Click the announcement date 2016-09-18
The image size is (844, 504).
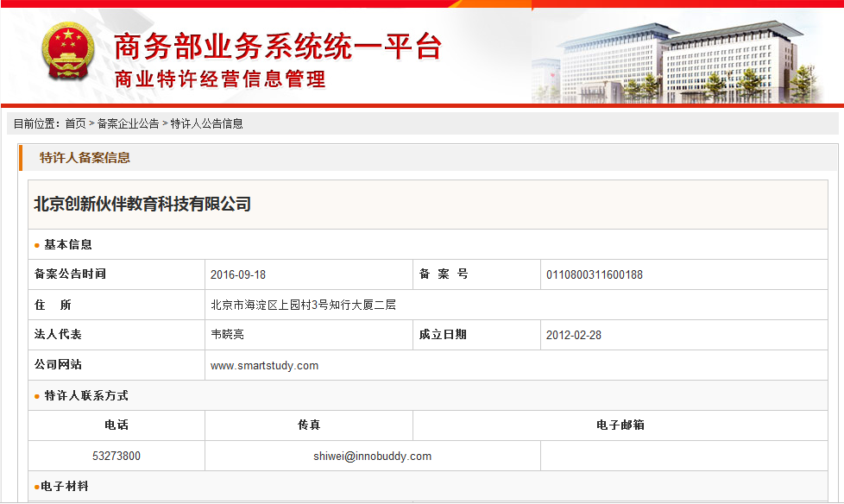pyautogui.click(x=238, y=274)
